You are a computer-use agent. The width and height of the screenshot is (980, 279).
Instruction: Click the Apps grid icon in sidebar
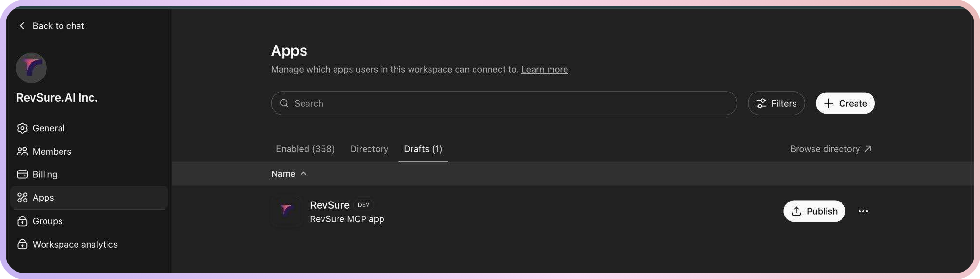22,198
